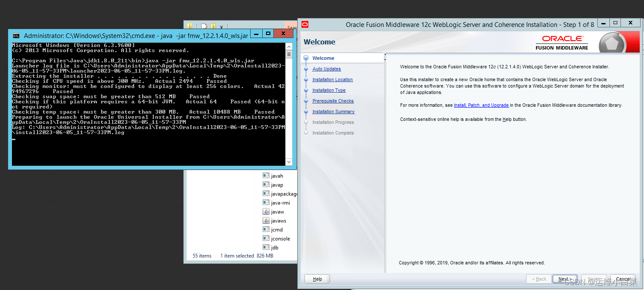
Task: Select the jconsole file name in Explorer
Action: 281,238
